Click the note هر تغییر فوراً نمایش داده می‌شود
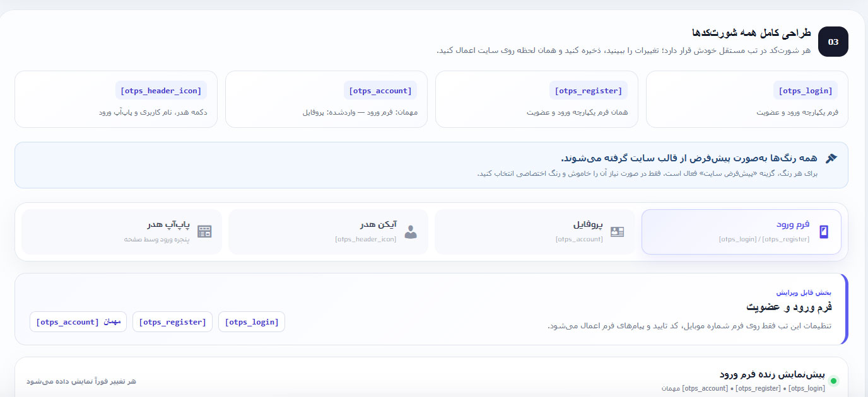868x397 pixels. pyautogui.click(x=81, y=381)
